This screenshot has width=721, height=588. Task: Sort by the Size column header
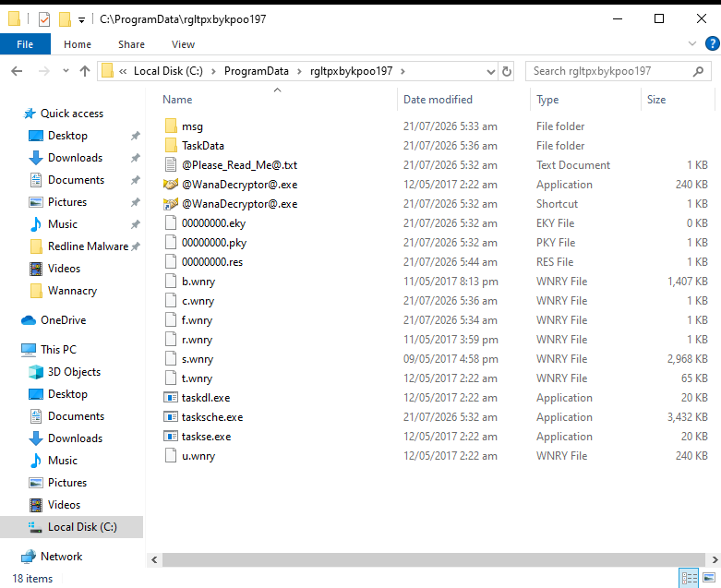point(656,100)
